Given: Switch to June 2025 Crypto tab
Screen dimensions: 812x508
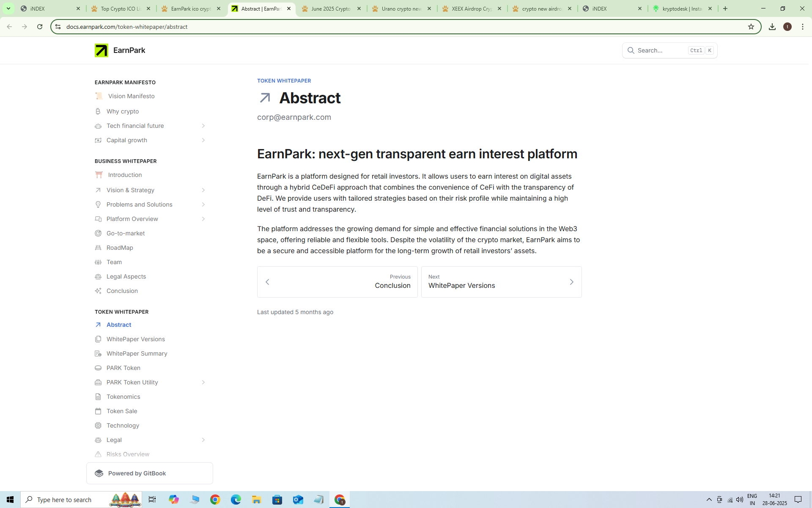Looking at the screenshot, I should pos(331,8).
